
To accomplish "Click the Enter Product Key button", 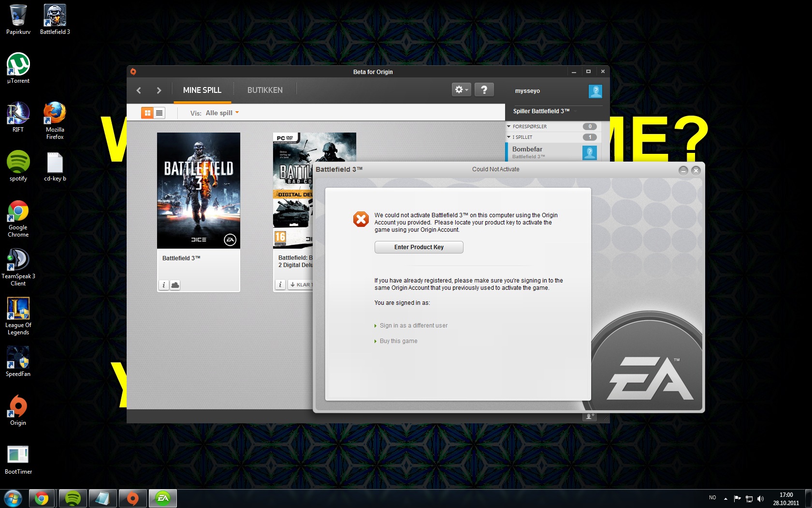I will point(419,247).
